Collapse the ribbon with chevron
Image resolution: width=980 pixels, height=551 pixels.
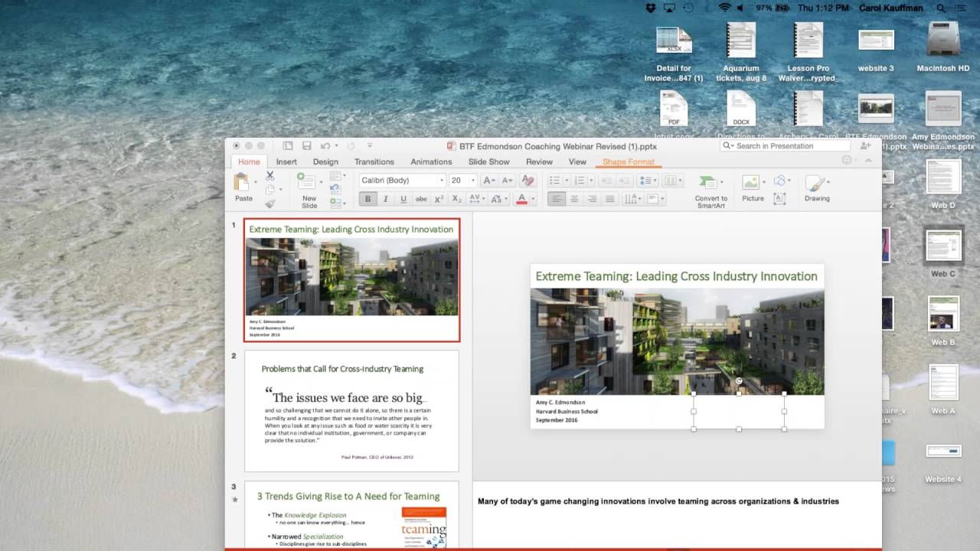(x=868, y=161)
